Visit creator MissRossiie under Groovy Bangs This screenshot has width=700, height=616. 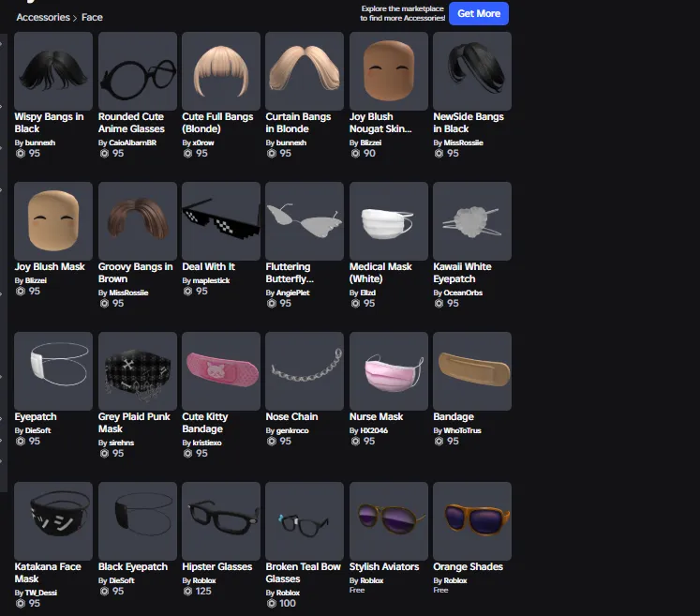(128, 293)
